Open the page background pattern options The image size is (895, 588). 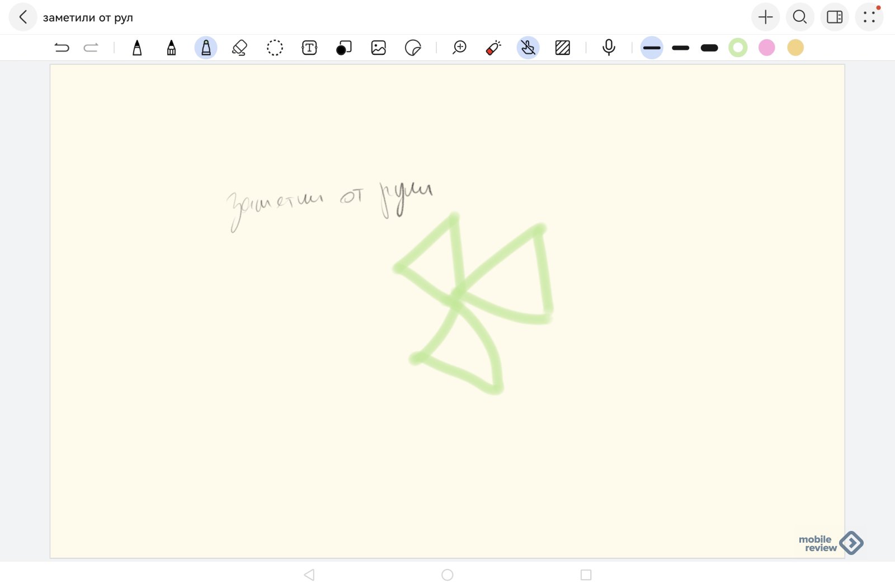point(563,48)
